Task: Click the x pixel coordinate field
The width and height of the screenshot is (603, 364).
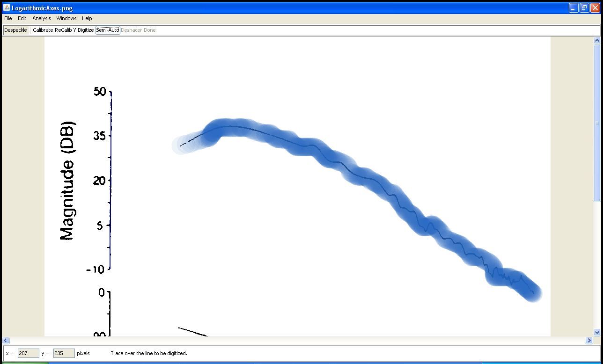Action: pyautogui.click(x=28, y=353)
